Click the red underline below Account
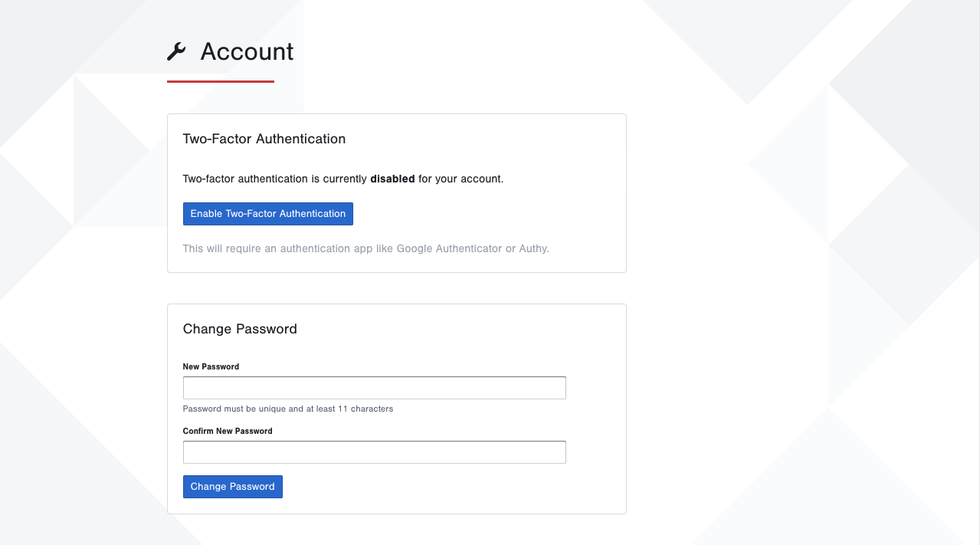This screenshot has height=545, width=980. (x=221, y=81)
